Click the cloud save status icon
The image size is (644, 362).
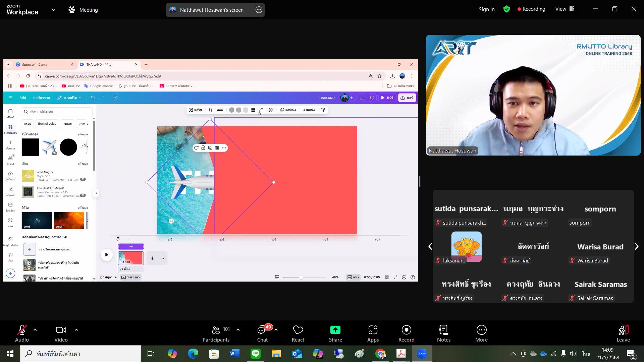click(x=115, y=98)
